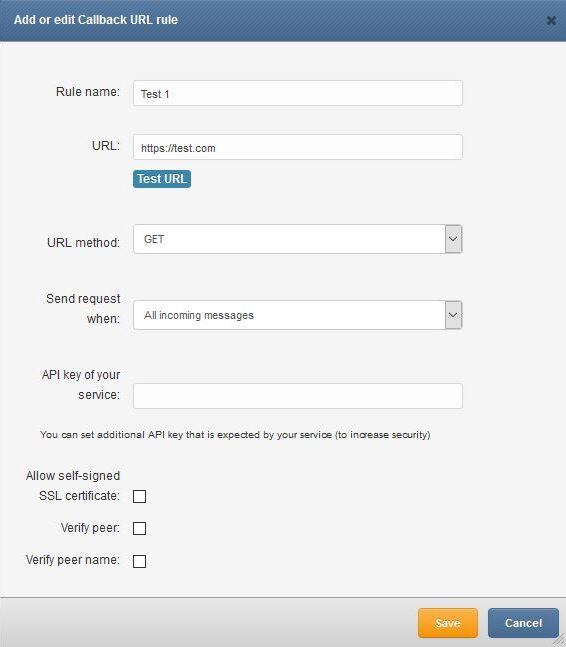Expand the Send request when select box

tap(297, 315)
